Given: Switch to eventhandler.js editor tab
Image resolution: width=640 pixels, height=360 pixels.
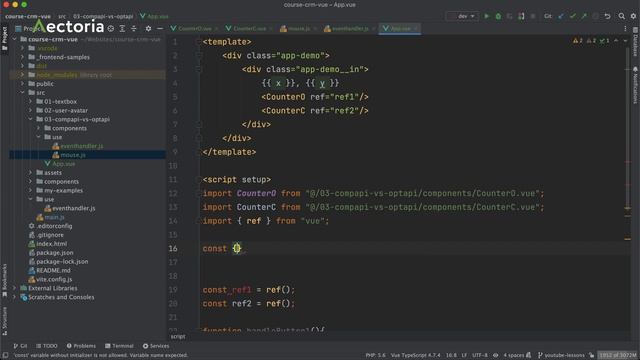Looking at the screenshot, I should point(349,29).
